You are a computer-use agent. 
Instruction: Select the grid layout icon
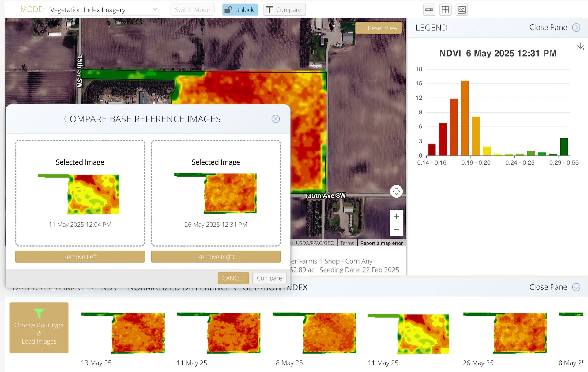pos(445,10)
